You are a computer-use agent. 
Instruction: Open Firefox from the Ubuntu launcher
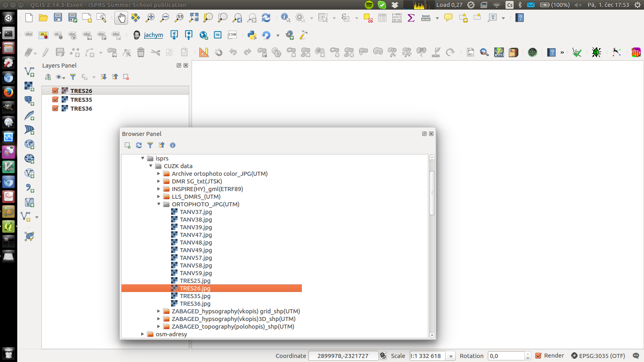(8, 92)
